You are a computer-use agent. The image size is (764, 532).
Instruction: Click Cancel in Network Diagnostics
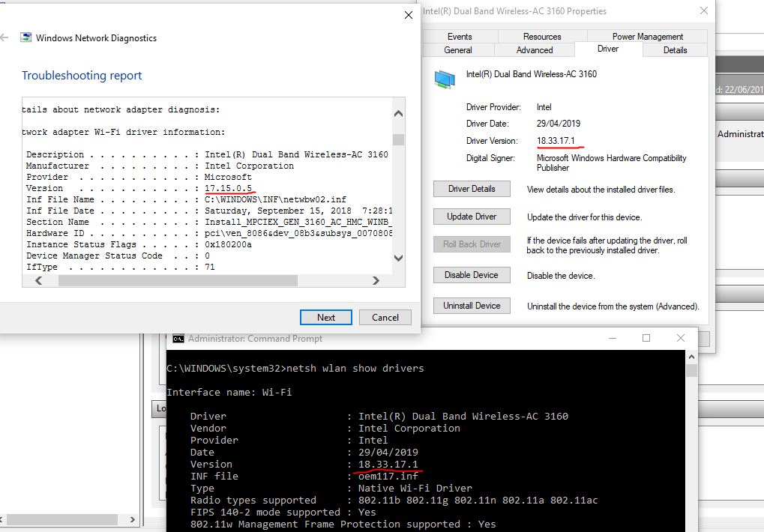(385, 318)
